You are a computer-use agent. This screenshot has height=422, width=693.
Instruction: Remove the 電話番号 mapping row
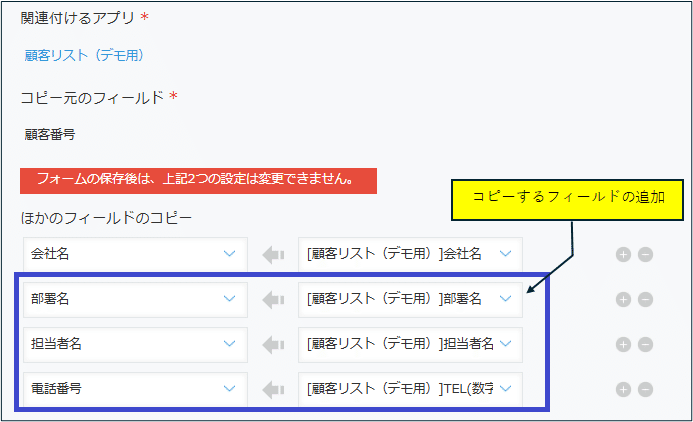click(x=645, y=389)
